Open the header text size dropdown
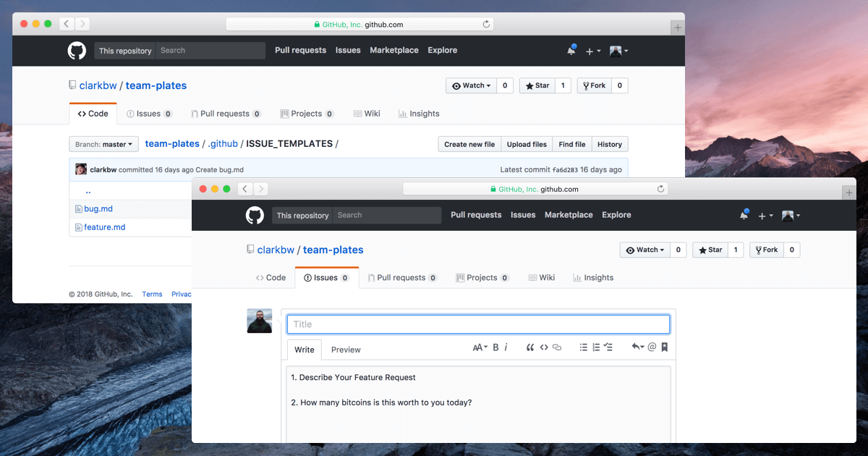 [x=480, y=347]
